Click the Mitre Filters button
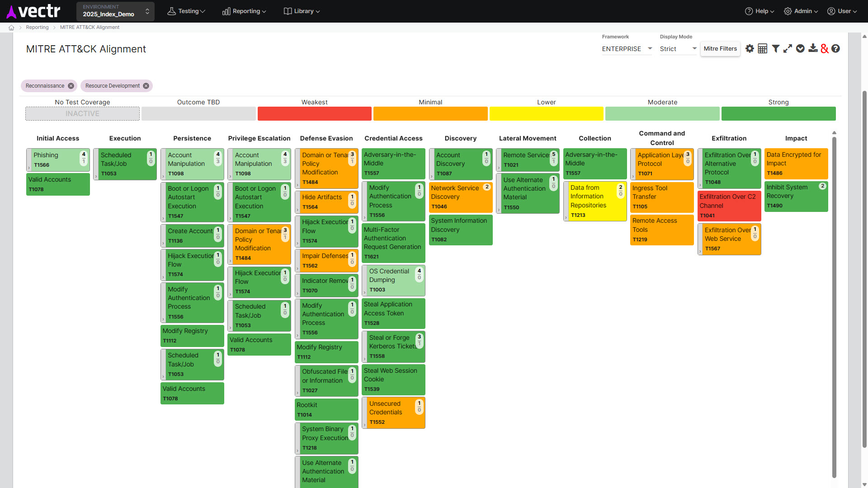868x488 pixels. click(x=720, y=49)
